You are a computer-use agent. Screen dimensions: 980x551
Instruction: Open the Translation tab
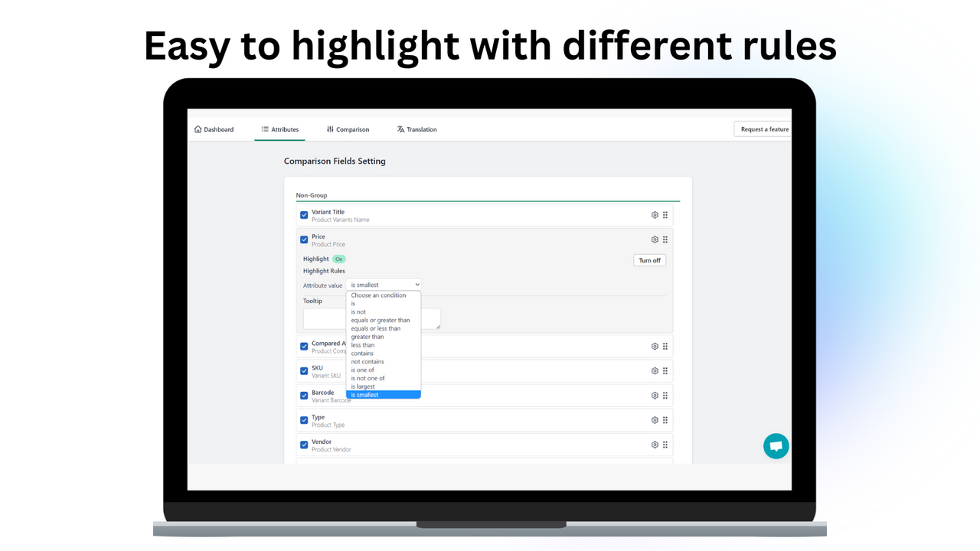coord(416,129)
